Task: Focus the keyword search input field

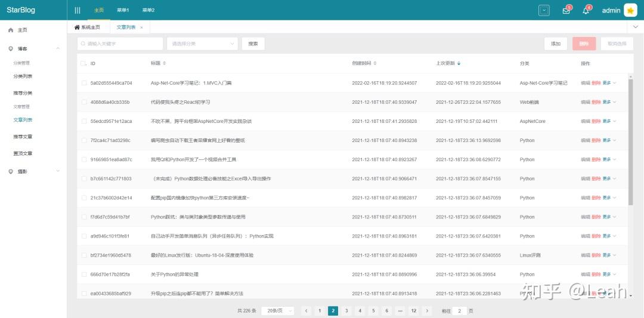Action: pyautogui.click(x=120, y=44)
